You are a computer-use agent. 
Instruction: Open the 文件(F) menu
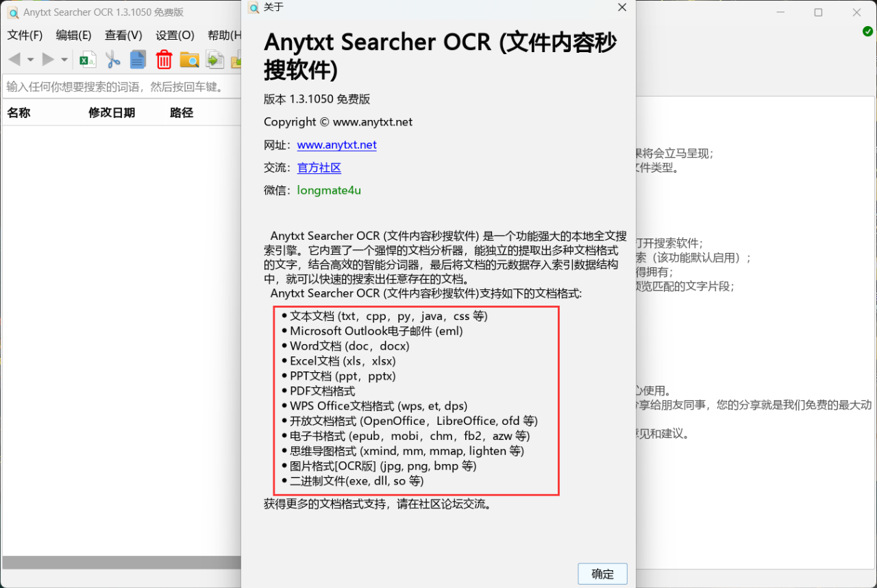pyautogui.click(x=25, y=35)
